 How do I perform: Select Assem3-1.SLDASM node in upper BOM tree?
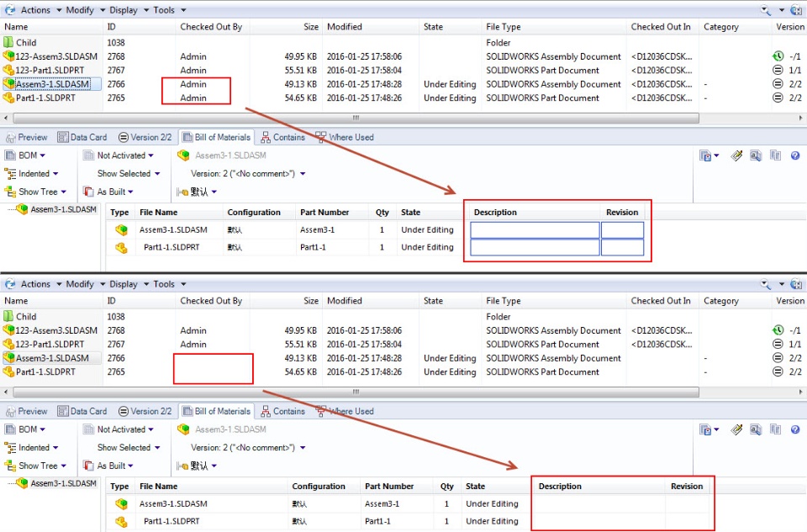coord(57,209)
